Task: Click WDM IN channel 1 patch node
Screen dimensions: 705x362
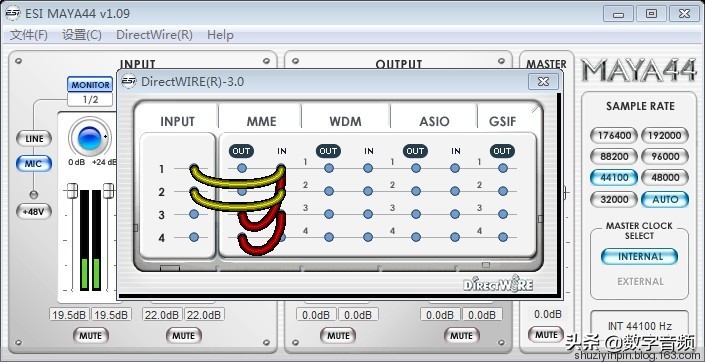Action: click(368, 168)
